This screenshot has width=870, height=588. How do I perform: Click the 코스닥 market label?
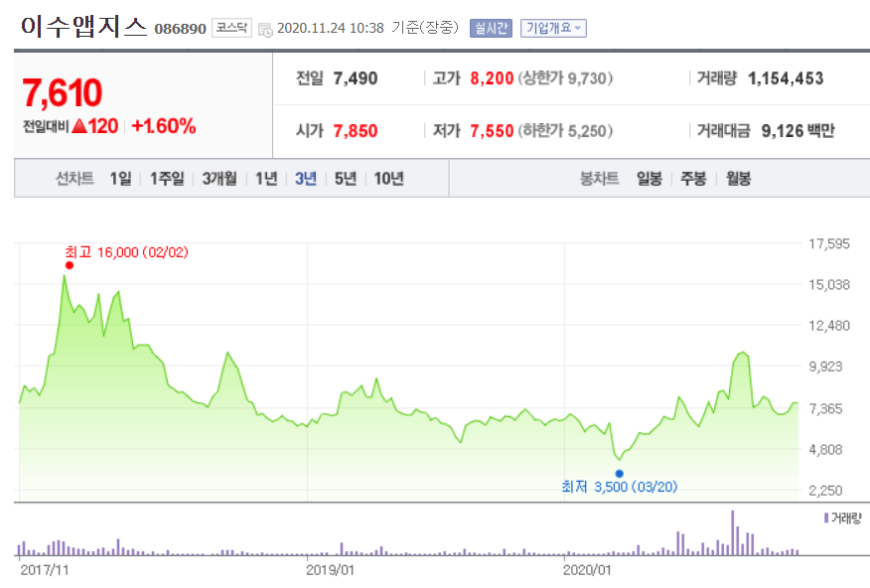231,28
